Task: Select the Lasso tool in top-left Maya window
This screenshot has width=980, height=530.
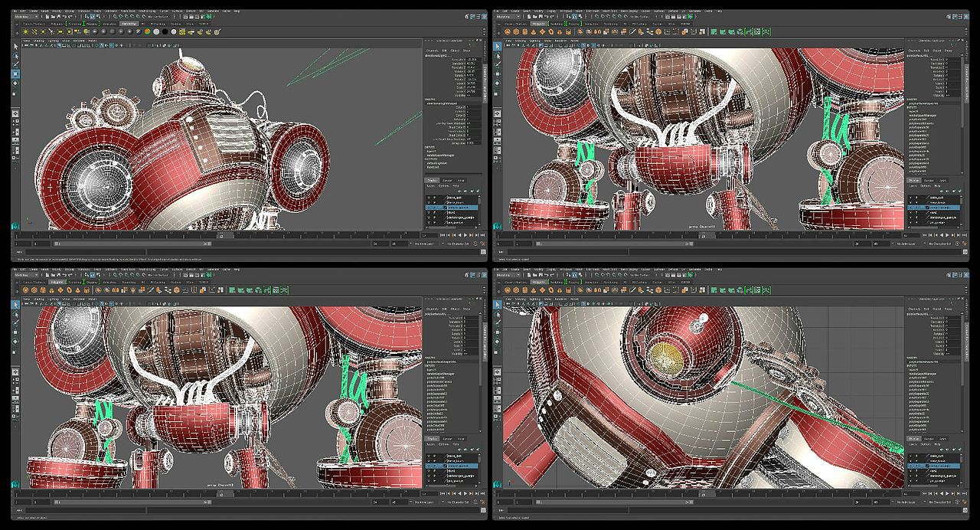Action: coord(15,55)
